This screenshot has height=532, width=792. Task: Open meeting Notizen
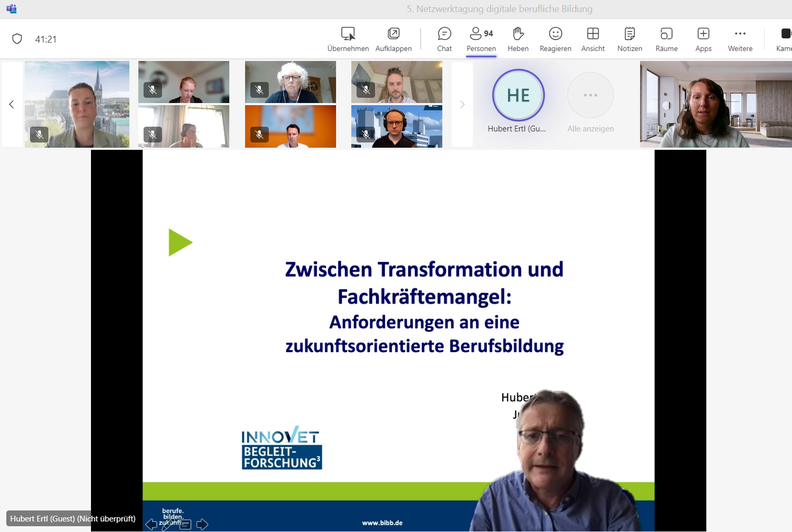629,39
